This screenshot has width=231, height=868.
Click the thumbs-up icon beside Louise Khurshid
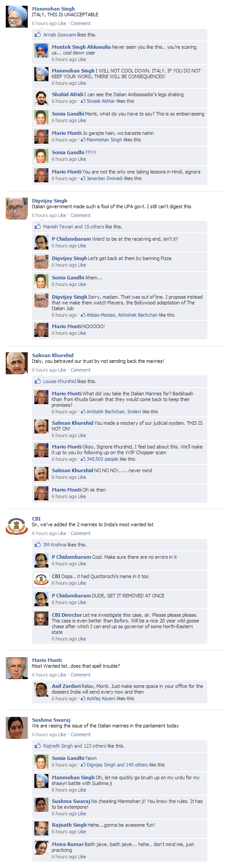tap(38, 381)
